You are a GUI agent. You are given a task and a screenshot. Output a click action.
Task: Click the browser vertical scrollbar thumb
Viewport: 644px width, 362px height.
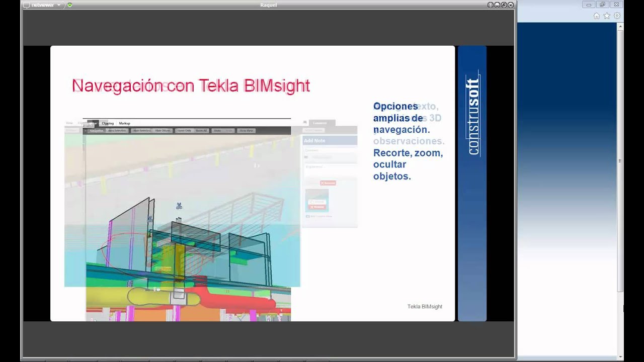tap(620, 161)
